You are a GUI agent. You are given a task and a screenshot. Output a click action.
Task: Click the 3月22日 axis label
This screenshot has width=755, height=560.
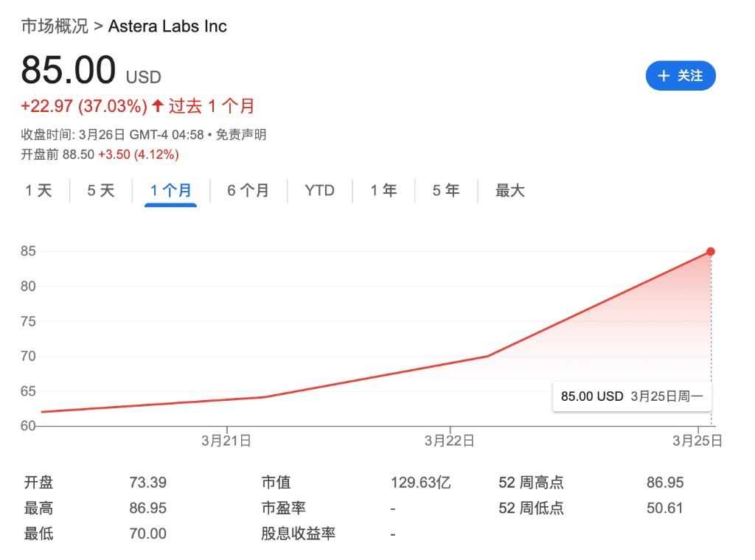tap(449, 441)
